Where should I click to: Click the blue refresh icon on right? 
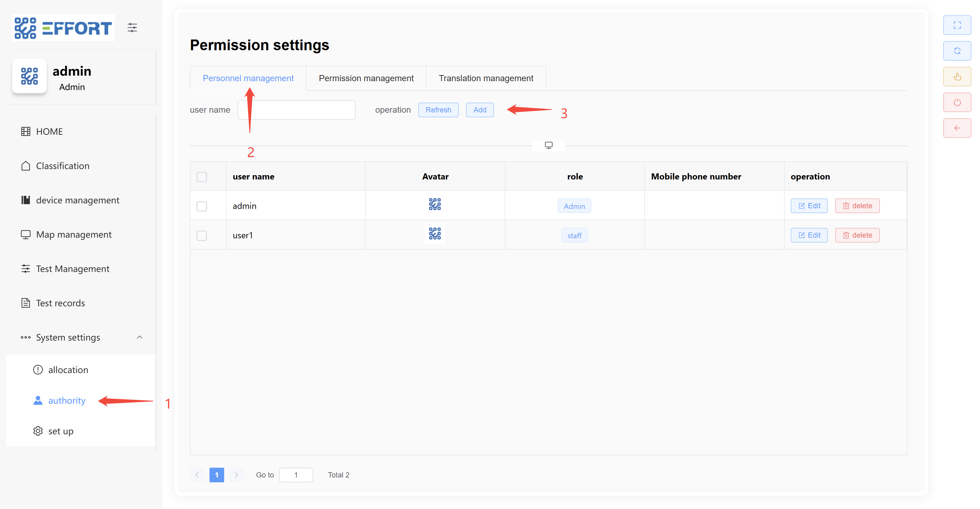pos(957,51)
